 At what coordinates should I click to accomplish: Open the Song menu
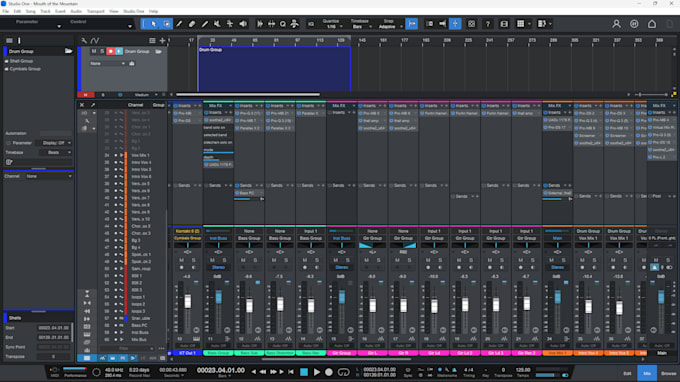(x=30, y=11)
